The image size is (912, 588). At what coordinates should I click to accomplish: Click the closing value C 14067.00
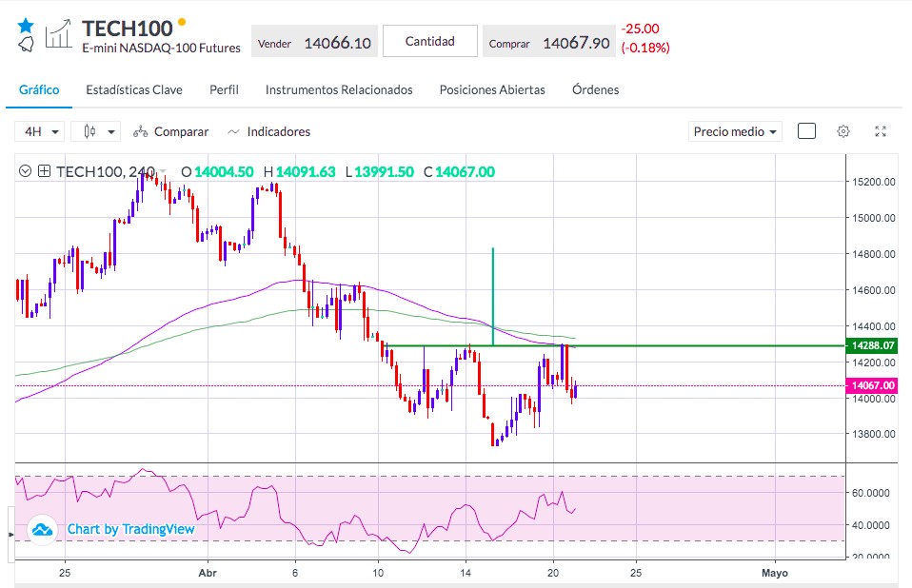(x=460, y=172)
